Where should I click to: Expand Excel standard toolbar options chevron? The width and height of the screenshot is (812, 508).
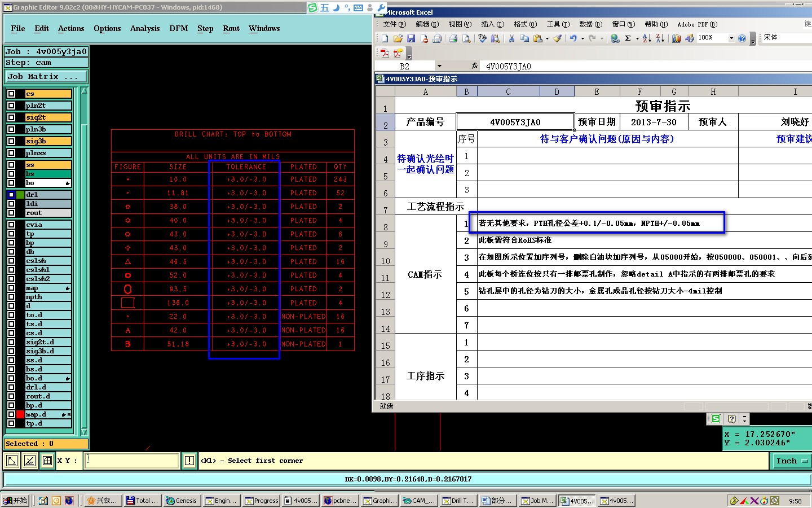(x=753, y=40)
